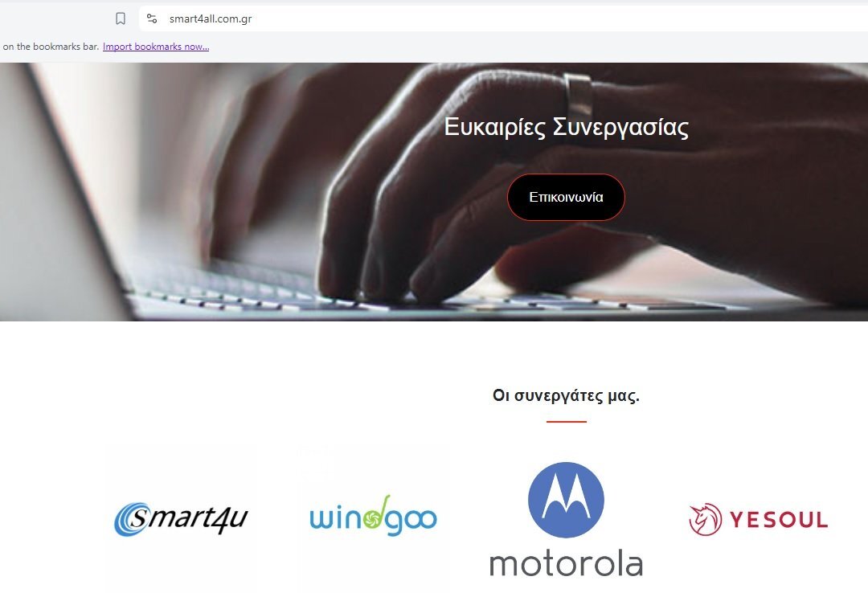Open the Import bookmarks now link
Image resolution: width=868 pixels, height=593 pixels.
(x=156, y=47)
